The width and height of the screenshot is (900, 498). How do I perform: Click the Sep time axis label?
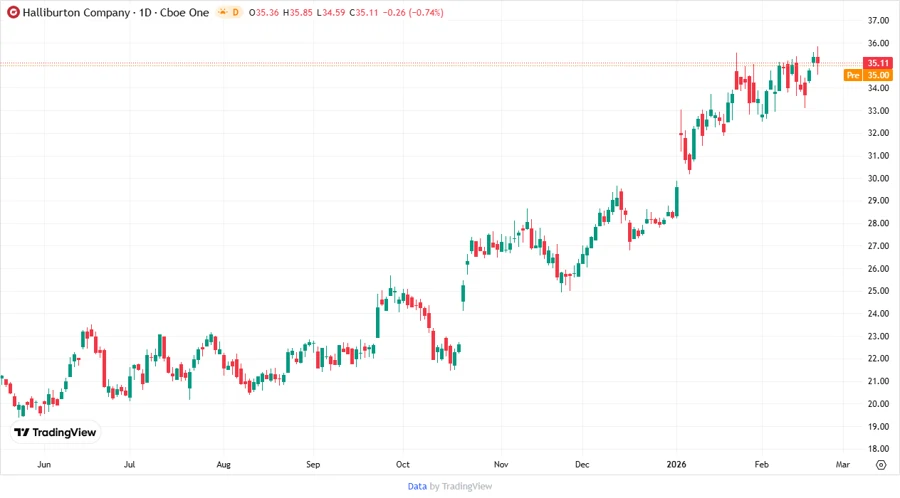click(313, 464)
